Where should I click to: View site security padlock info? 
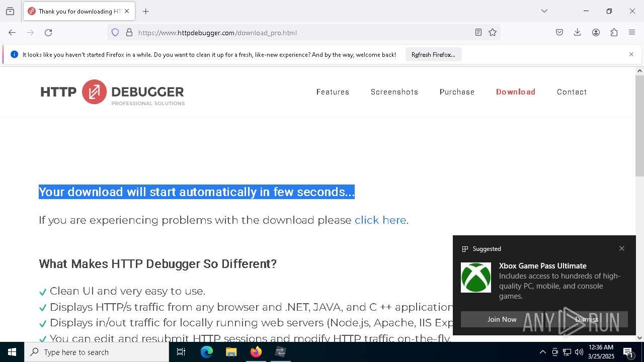129,33
